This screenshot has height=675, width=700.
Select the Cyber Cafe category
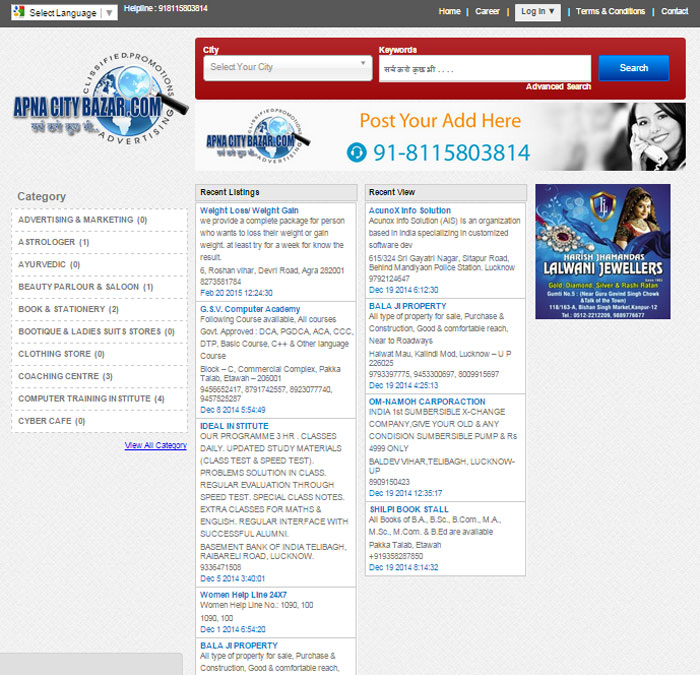pyautogui.click(x=51, y=421)
